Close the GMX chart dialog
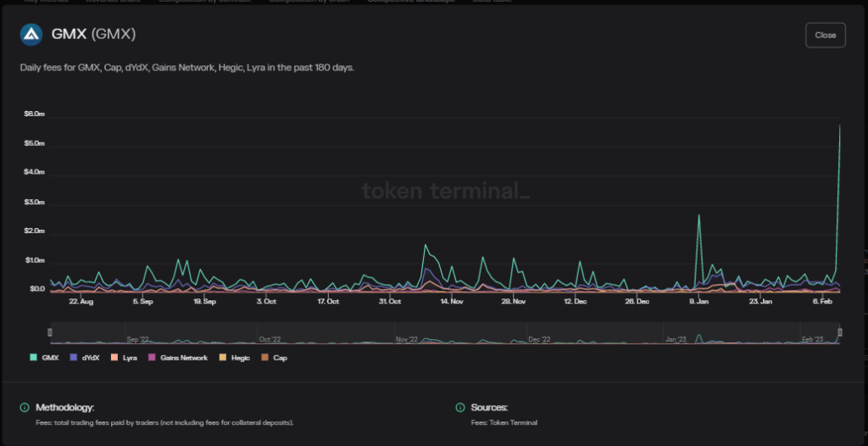868x446 pixels. (x=825, y=35)
